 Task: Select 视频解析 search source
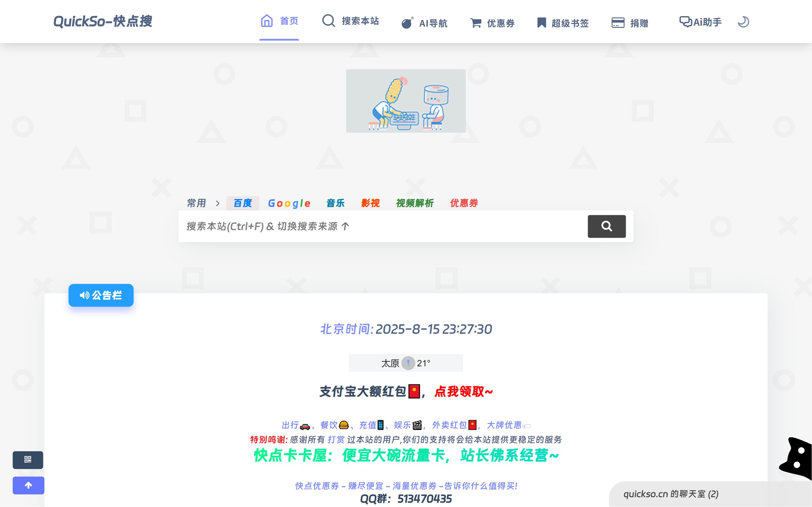point(415,203)
